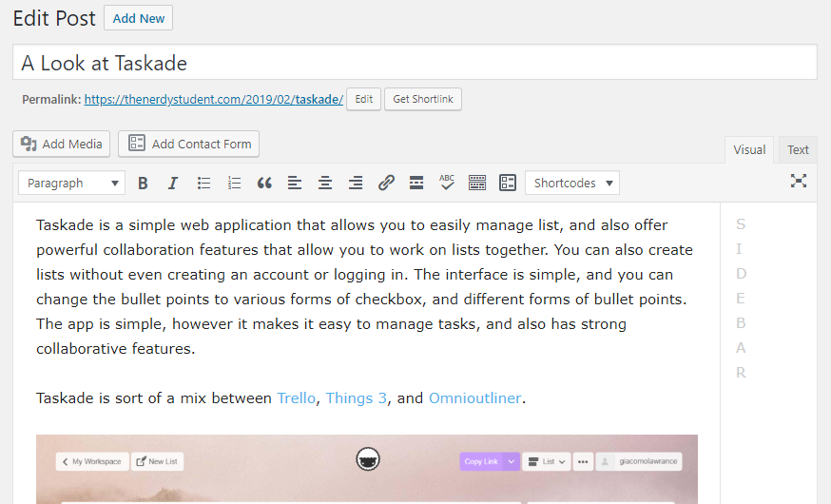
Task: Click the Things 3 link
Action: pyautogui.click(x=357, y=398)
